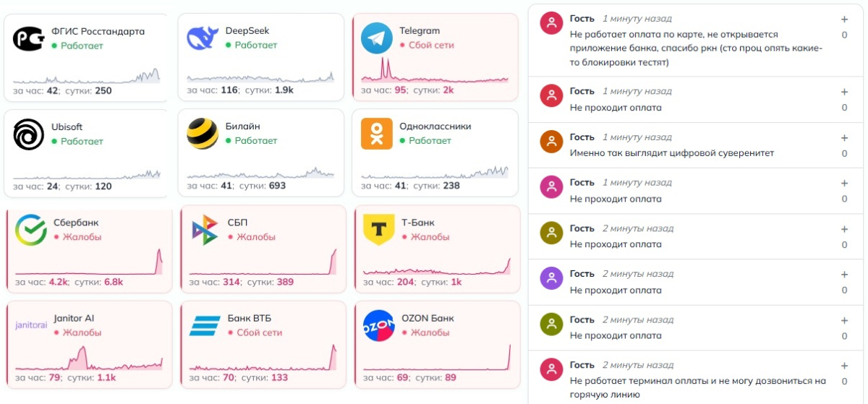Open the Janitor AI service name link

pos(74,318)
